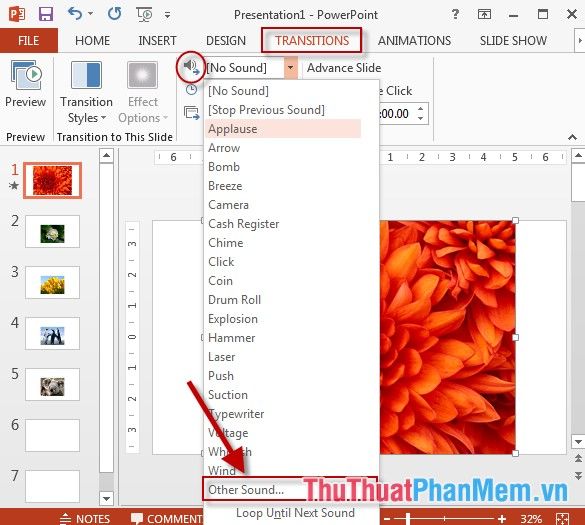The width and height of the screenshot is (585, 525).
Task: Choose Other Sound... entry
Action: click(x=290, y=489)
